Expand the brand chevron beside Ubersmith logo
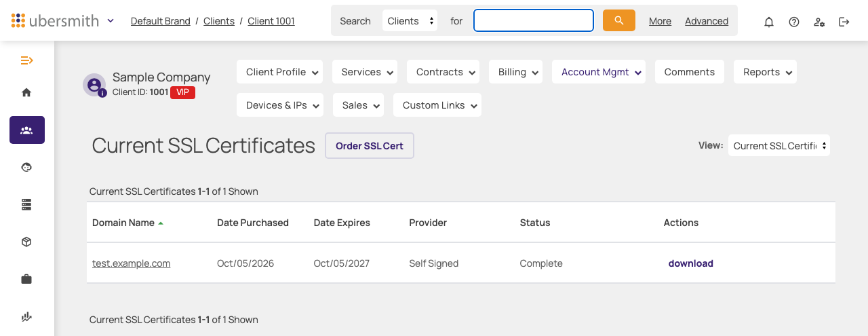Image resolution: width=868 pixels, height=336 pixels. [x=111, y=20]
